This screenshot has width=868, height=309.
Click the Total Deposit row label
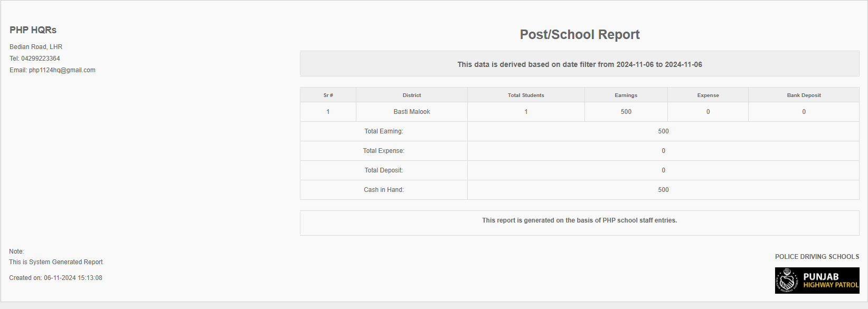(383, 170)
